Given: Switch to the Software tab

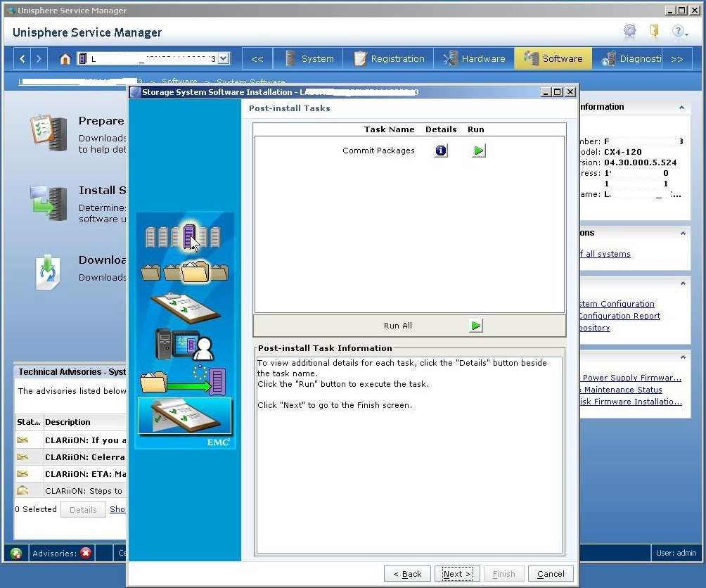Looking at the screenshot, I should pos(553,58).
